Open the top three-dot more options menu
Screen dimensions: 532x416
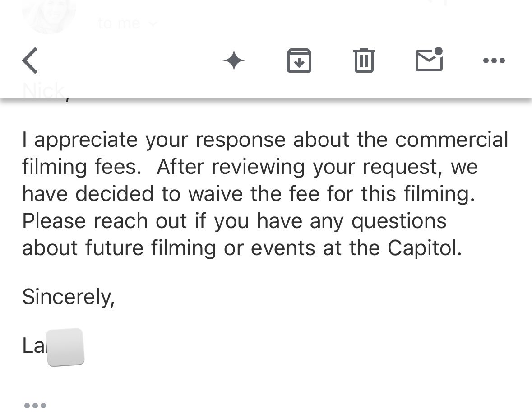(x=494, y=61)
